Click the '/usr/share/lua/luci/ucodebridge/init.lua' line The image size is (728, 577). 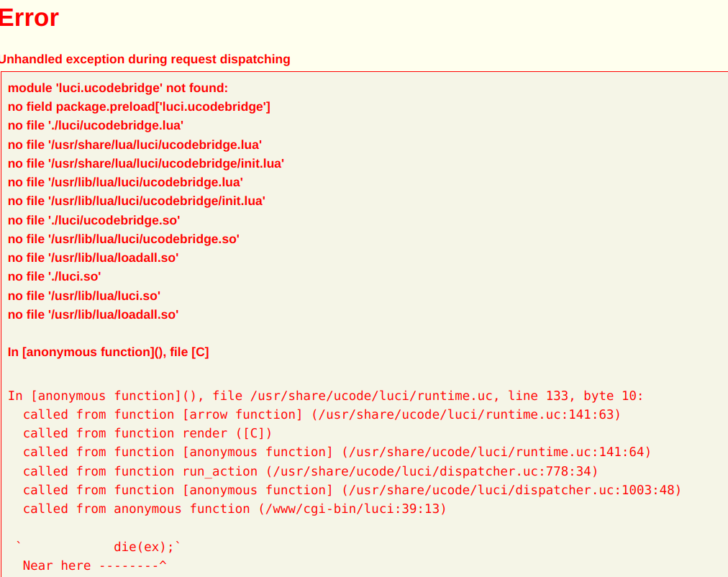click(x=146, y=163)
